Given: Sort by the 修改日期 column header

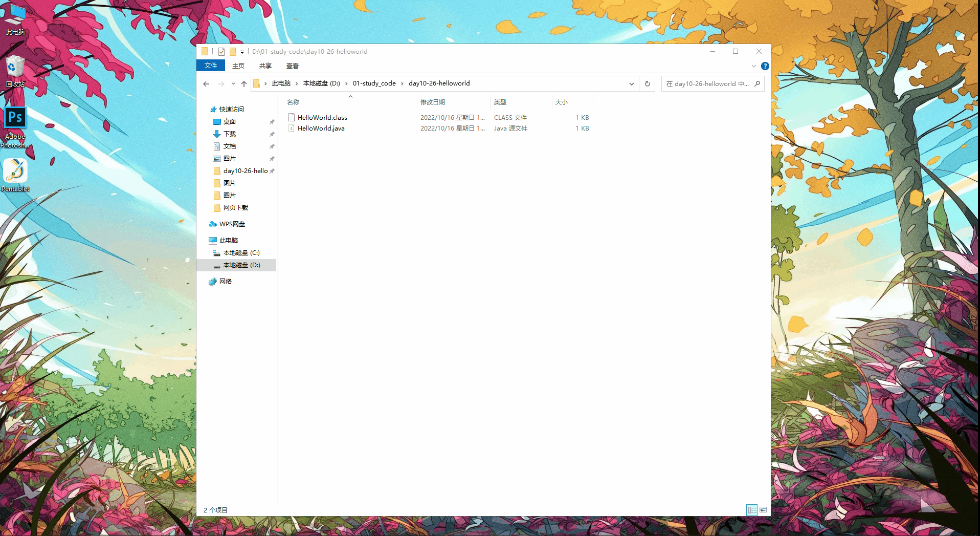Looking at the screenshot, I should click(x=454, y=102).
